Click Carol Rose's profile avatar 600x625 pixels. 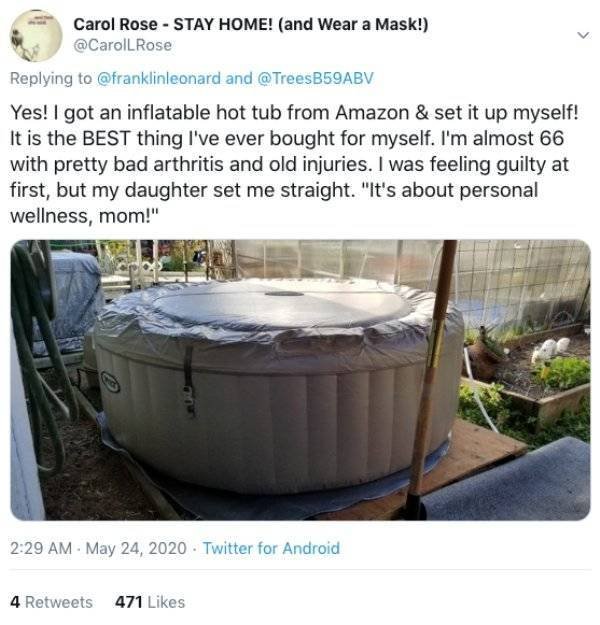coord(38,36)
